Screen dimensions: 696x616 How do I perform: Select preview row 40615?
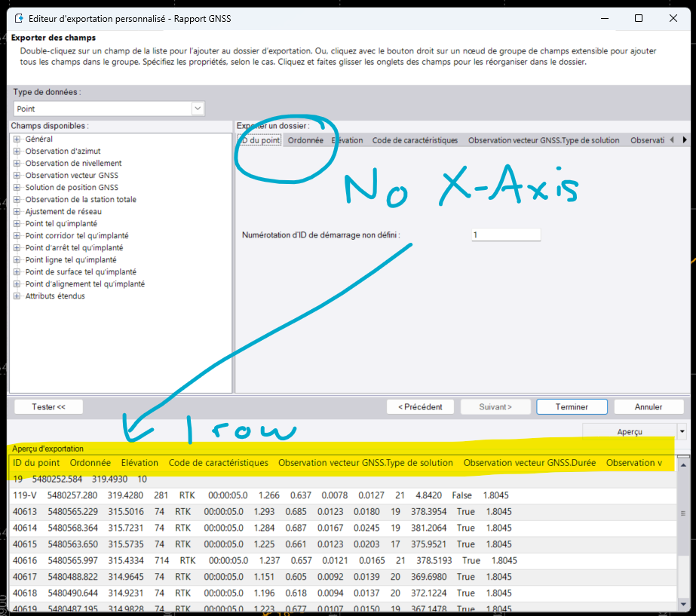coord(342,544)
